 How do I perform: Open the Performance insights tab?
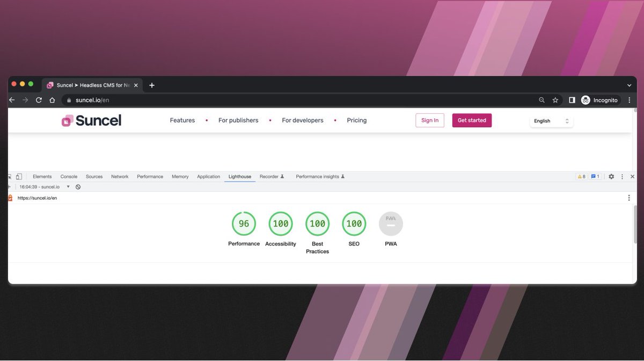[320, 176]
